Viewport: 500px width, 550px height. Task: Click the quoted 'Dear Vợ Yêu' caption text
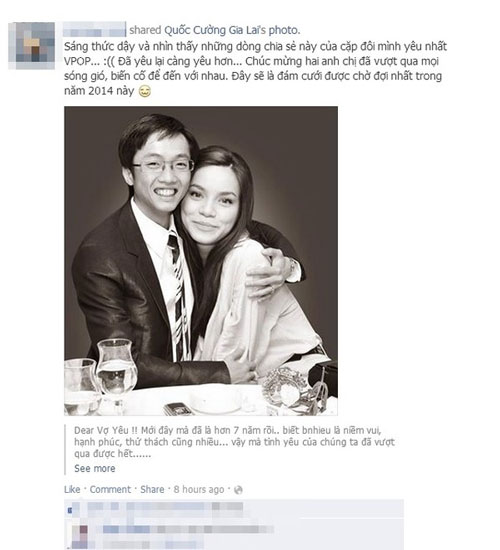[x=234, y=442]
